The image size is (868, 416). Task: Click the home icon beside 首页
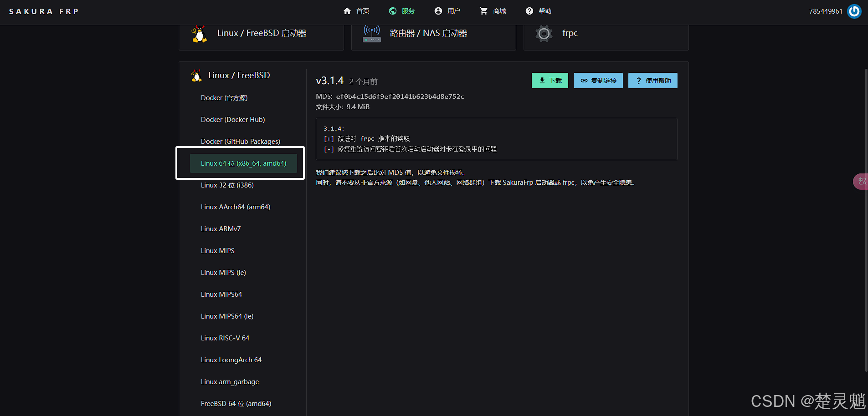pyautogui.click(x=347, y=11)
